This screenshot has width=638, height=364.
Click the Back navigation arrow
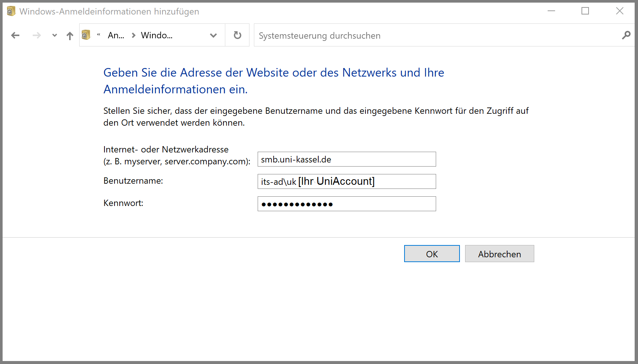tap(15, 35)
